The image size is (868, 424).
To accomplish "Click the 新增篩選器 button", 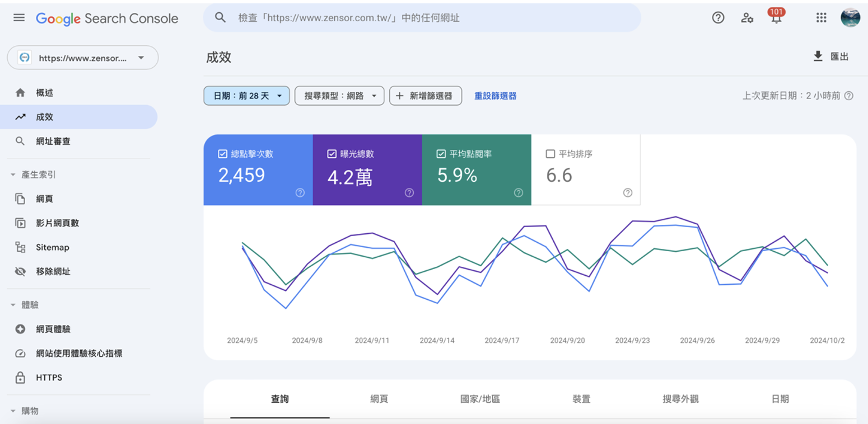I will click(426, 96).
